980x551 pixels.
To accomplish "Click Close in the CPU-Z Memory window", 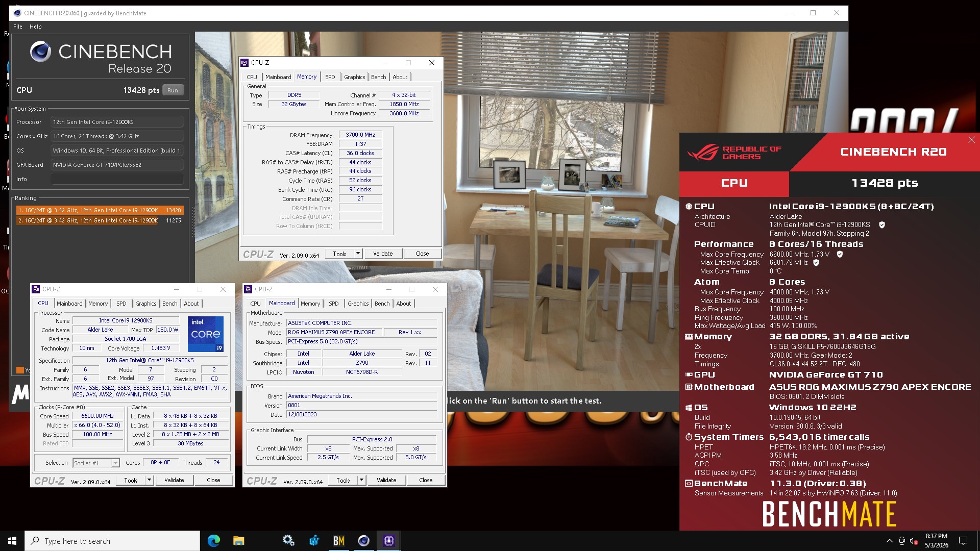I will click(422, 254).
